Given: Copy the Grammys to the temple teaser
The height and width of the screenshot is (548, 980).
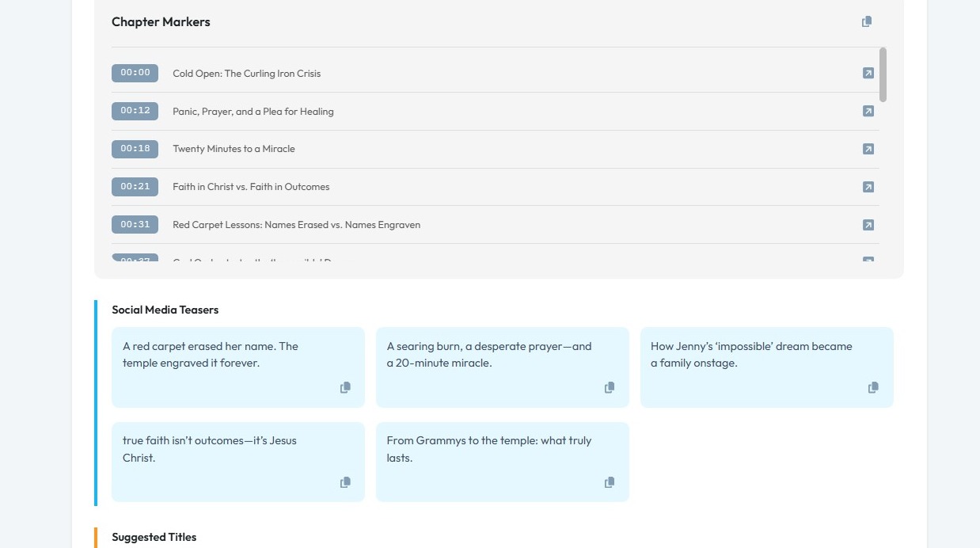Looking at the screenshot, I should (610, 482).
